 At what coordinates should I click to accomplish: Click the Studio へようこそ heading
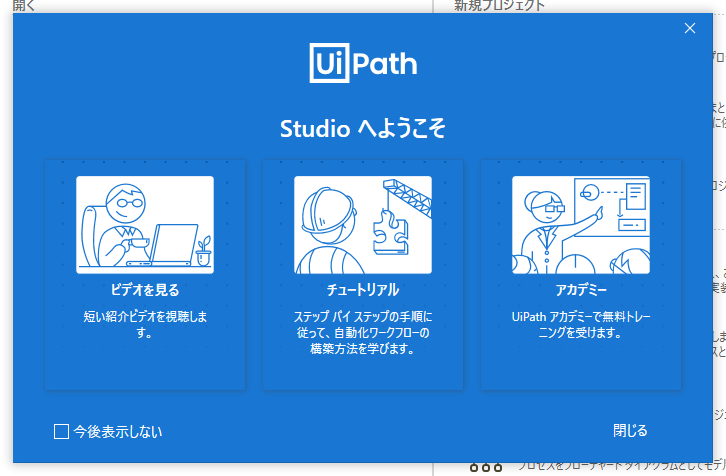pos(363,128)
